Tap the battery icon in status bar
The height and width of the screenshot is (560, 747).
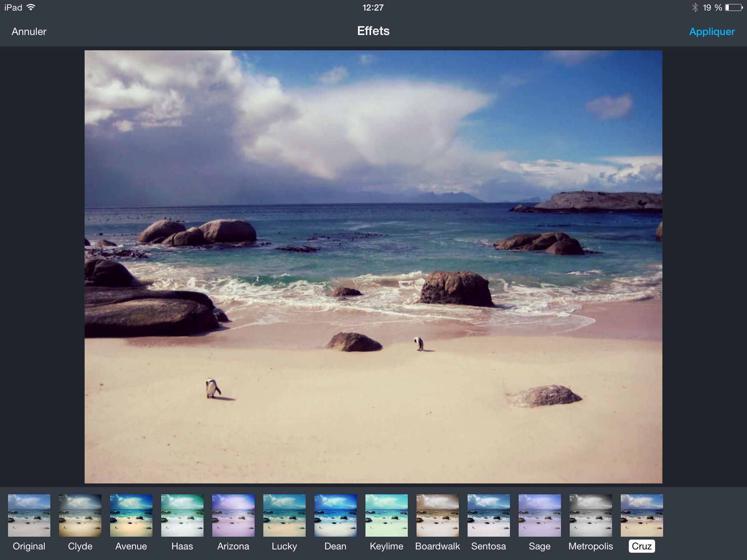(734, 8)
